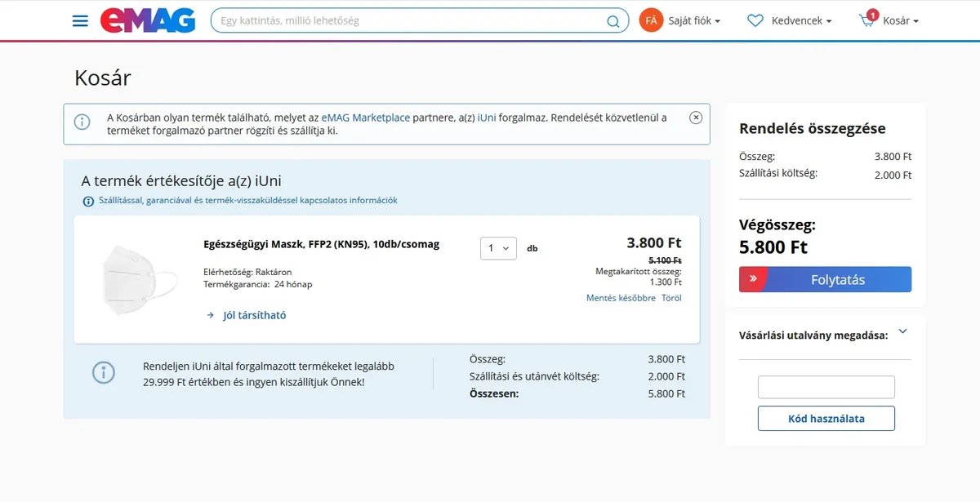Click the FA user avatar icon

651,20
